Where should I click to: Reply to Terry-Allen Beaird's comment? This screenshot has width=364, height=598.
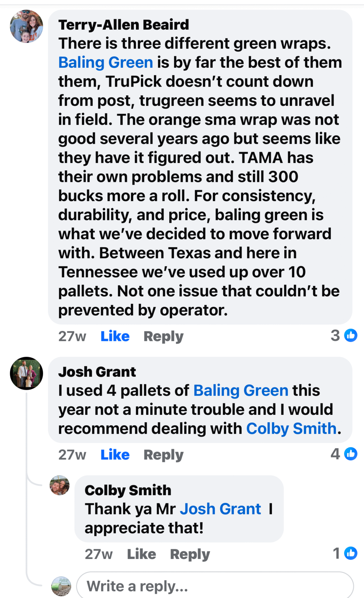tap(163, 336)
